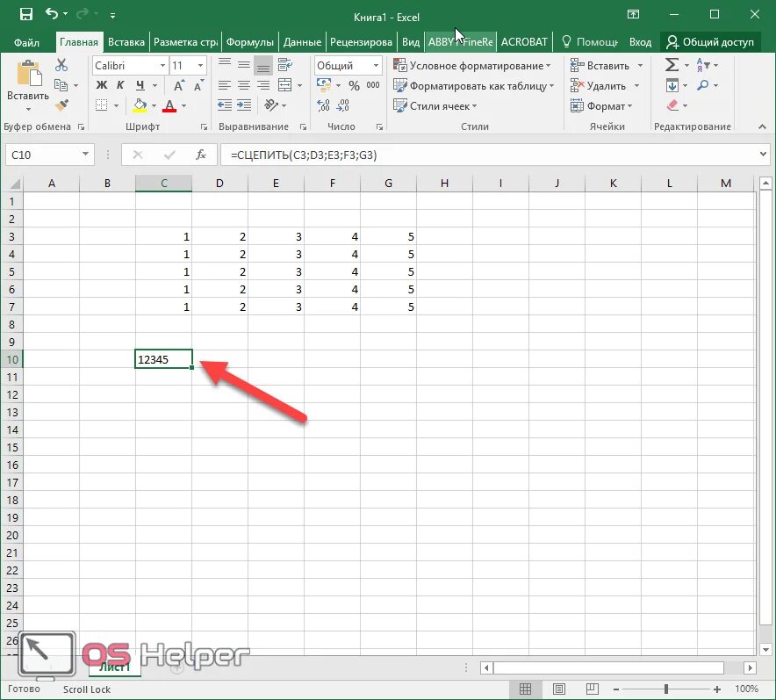Open the Файл tab
776x700 pixels.
click(26, 42)
